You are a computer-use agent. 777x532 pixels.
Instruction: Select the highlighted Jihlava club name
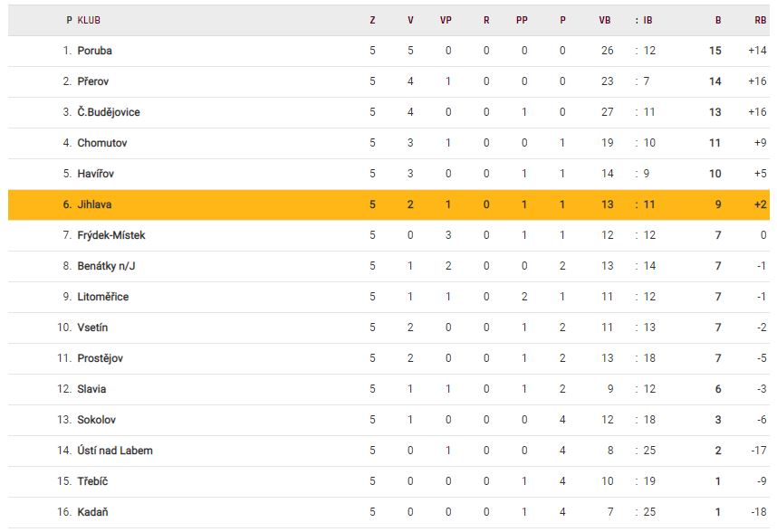click(94, 204)
